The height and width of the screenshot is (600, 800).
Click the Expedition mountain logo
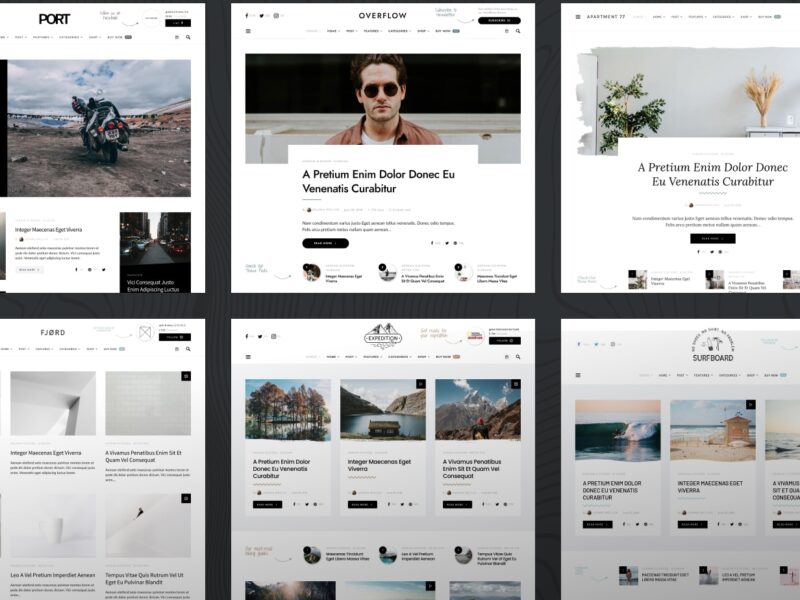(x=383, y=336)
